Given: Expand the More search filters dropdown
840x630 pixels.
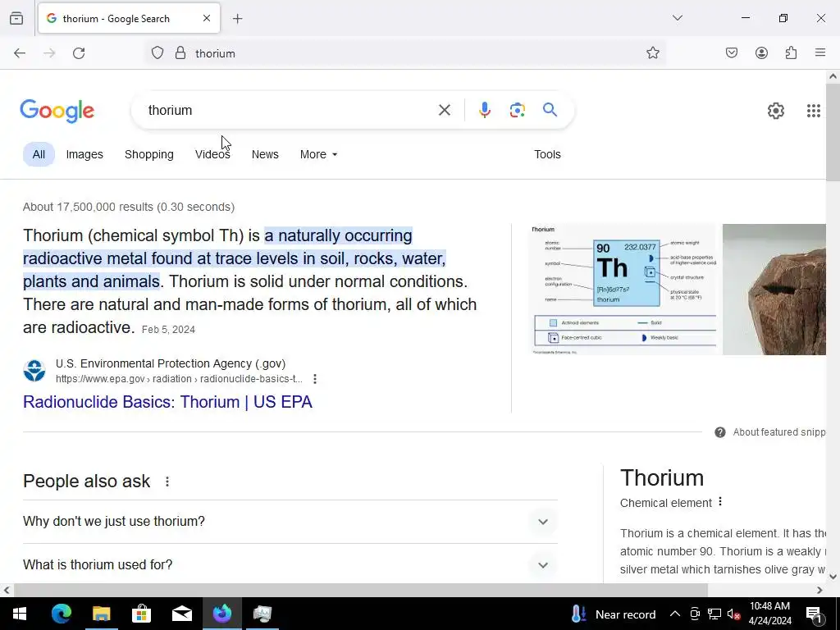Looking at the screenshot, I should 319,154.
